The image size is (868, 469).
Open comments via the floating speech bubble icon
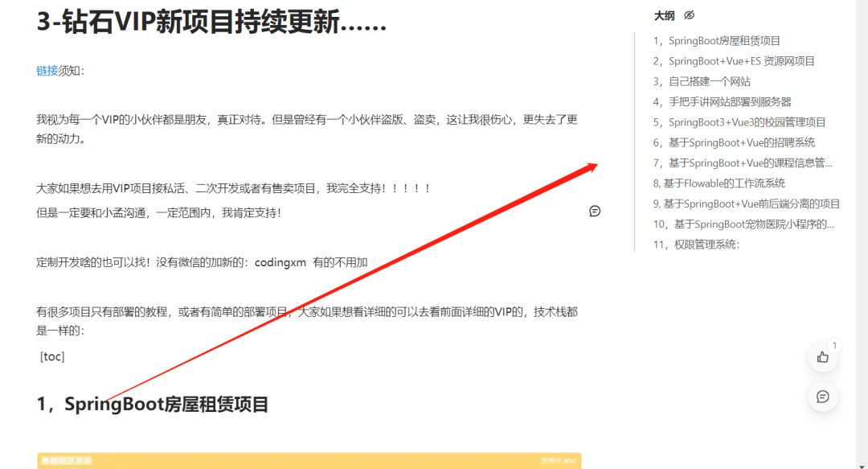pos(823,396)
